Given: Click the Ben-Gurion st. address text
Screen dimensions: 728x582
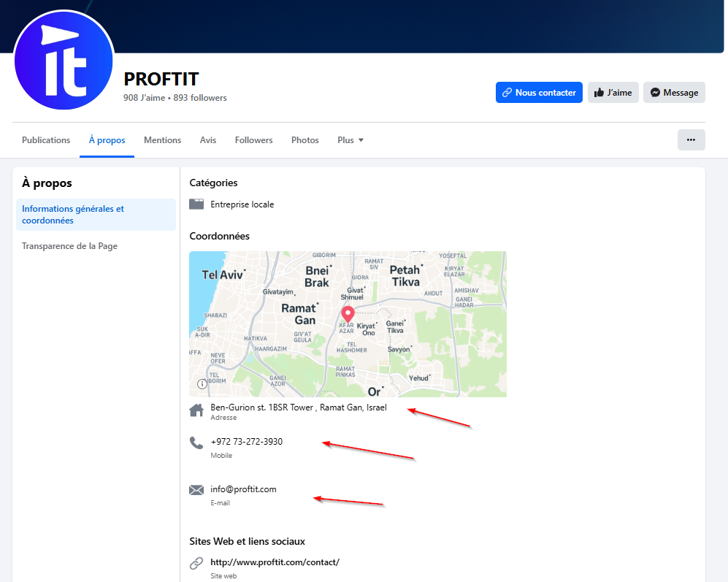Looking at the screenshot, I should coord(299,407).
